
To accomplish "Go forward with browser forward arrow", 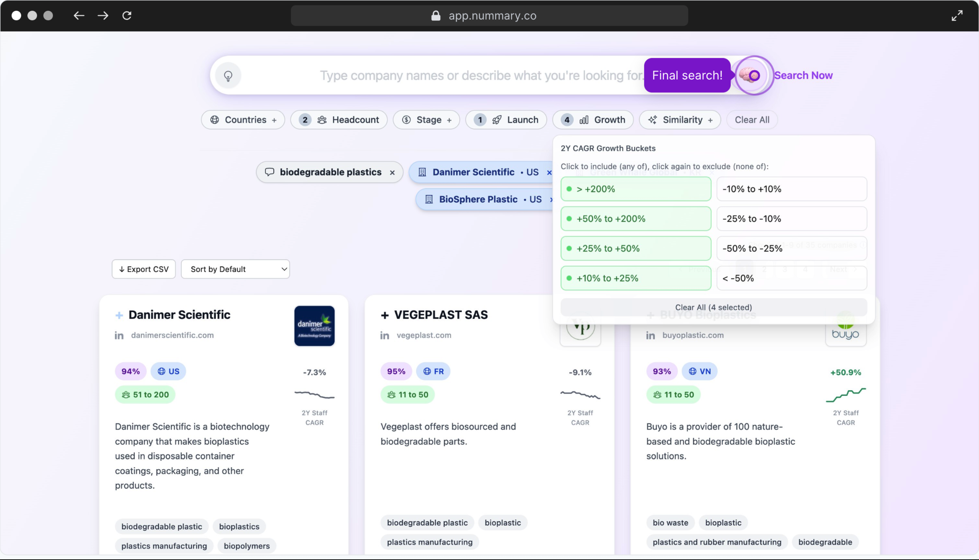I will (103, 15).
